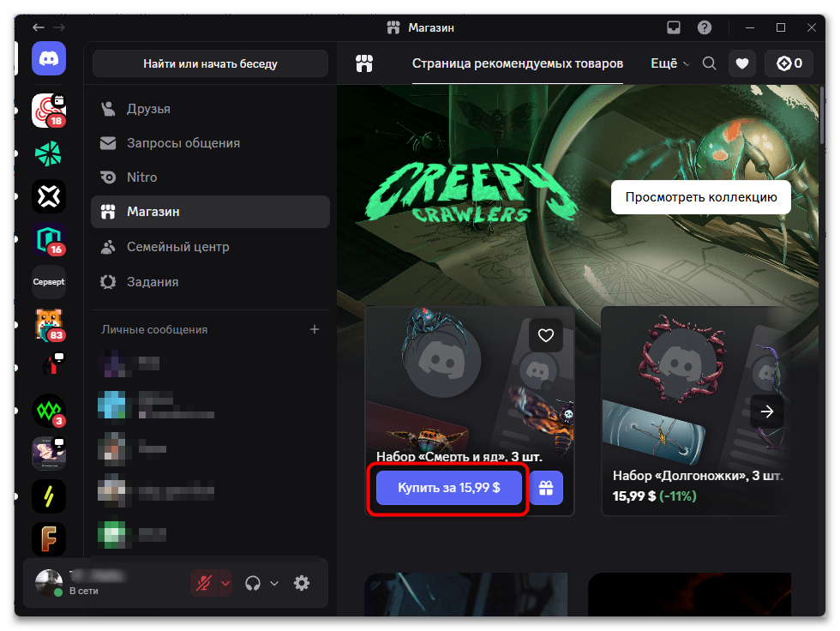Expand the Ещё dropdown menu

click(669, 63)
